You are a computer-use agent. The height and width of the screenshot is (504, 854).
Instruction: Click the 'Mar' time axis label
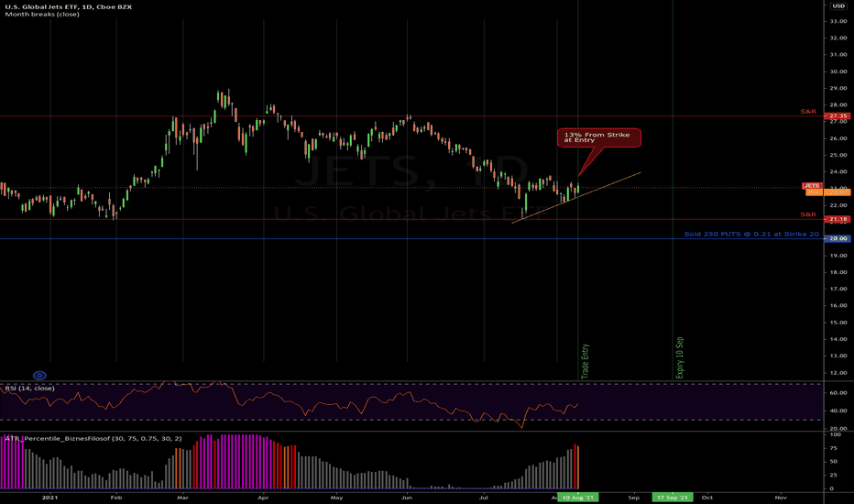click(x=183, y=498)
